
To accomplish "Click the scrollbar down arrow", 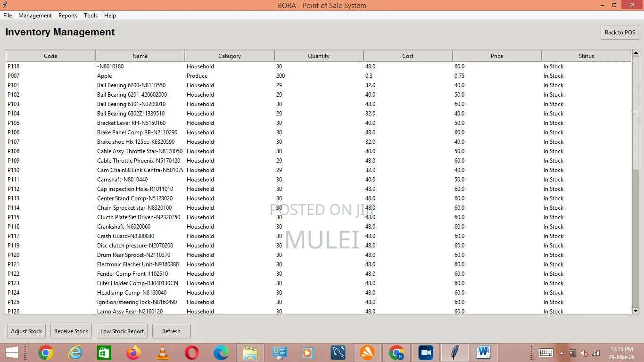I will click(636, 311).
